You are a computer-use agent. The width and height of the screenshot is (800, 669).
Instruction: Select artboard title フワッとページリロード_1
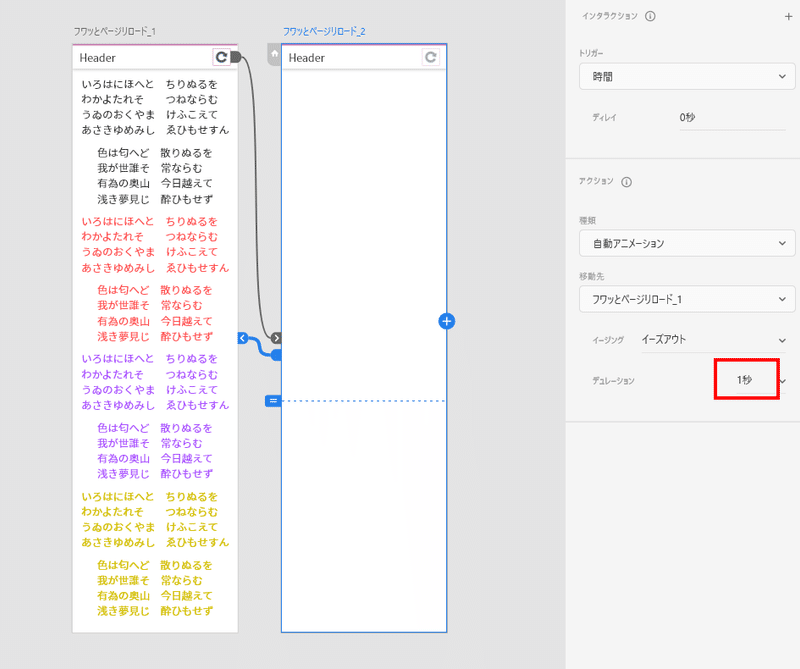click(115, 32)
